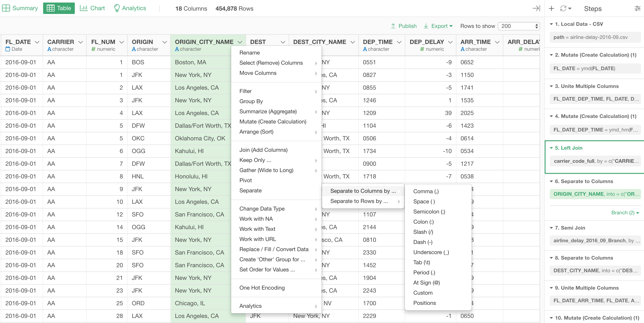Click FL_NUM numeric type hash icon

click(94, 49)
